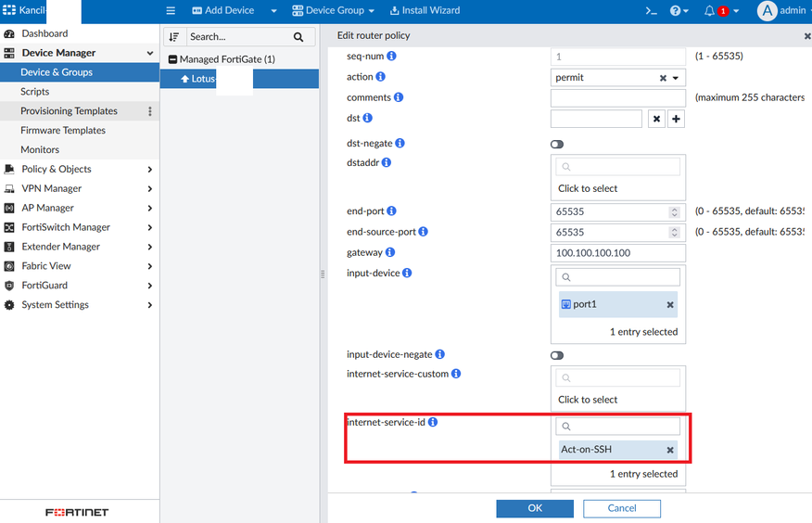Show info tooltip for dst-negate
Image resolution: width=812 pixels, height=523 pixels.
click(400, 143)
